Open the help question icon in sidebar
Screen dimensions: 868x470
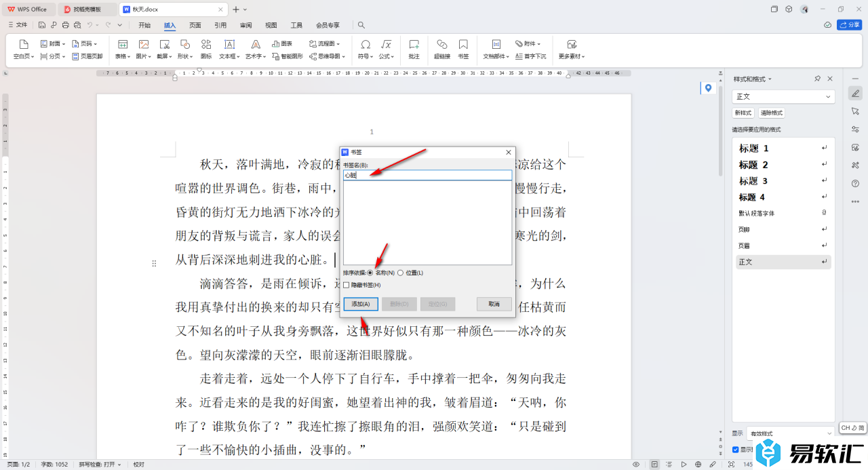click(x=855, y=183)
